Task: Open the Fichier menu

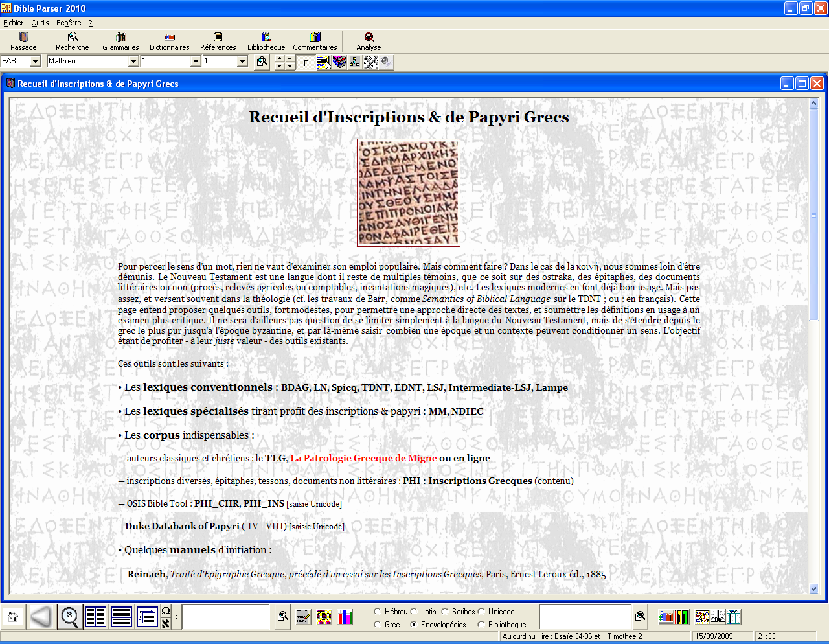Action: coord(13,23)
